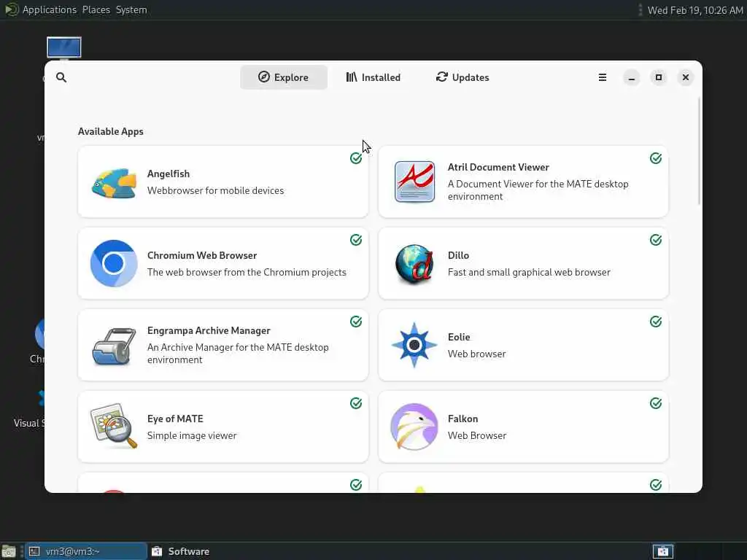Click the Engrampa Archive Manager icon
This screenshot has height=560, width=747.
point(113,346)
